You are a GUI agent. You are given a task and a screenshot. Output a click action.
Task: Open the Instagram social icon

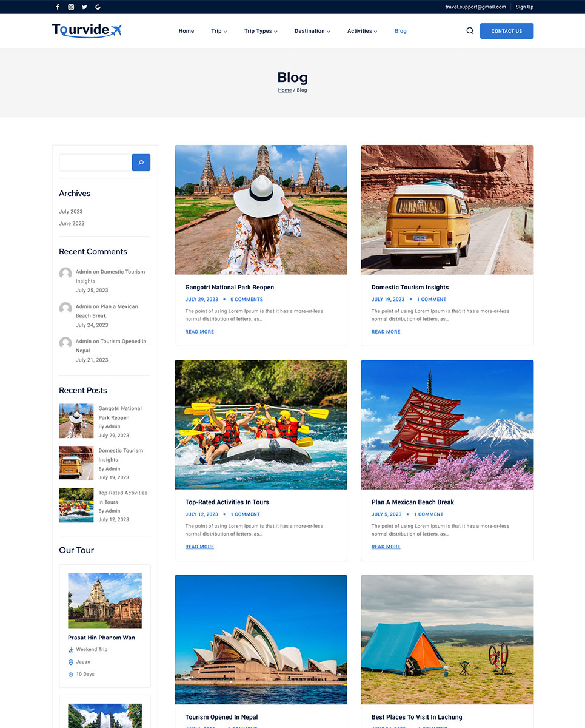click(x=71, y=7)
